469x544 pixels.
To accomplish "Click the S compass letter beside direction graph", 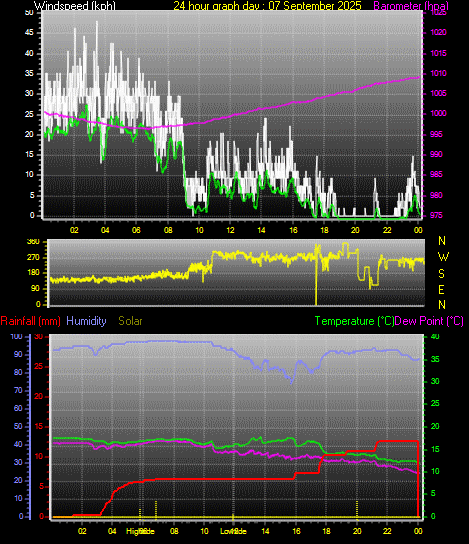I will pos(441,273).
